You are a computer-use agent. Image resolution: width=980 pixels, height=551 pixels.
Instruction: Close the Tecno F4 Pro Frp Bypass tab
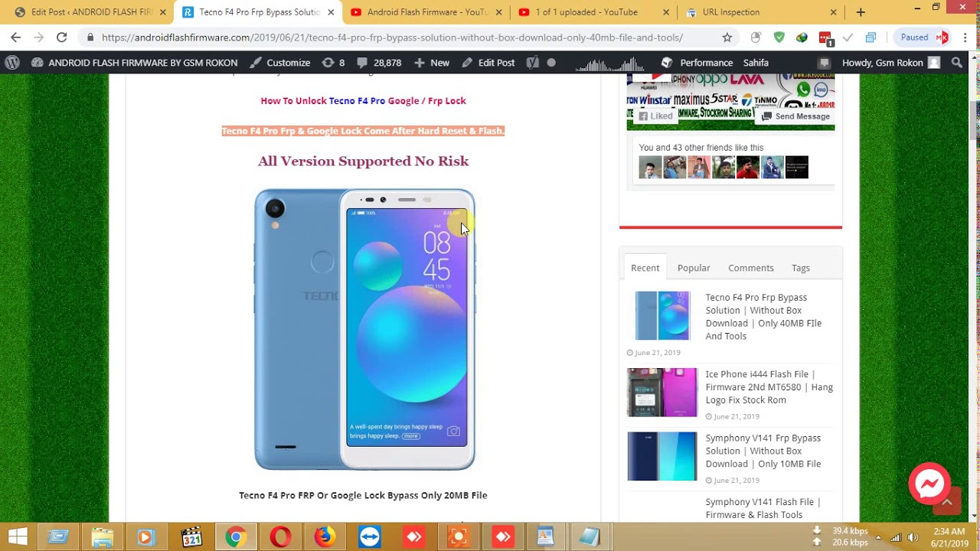point(330,12)
